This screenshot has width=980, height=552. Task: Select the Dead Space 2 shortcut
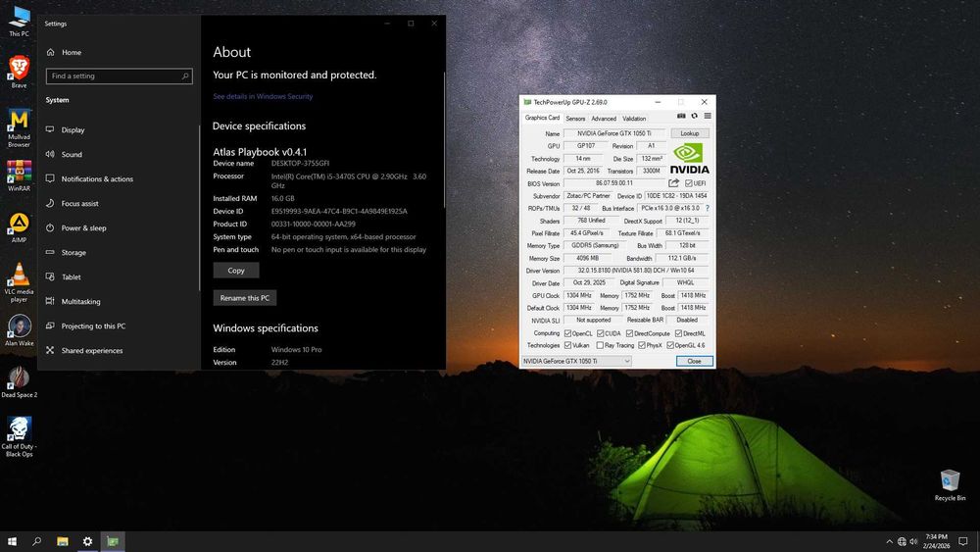coord(19,382)
